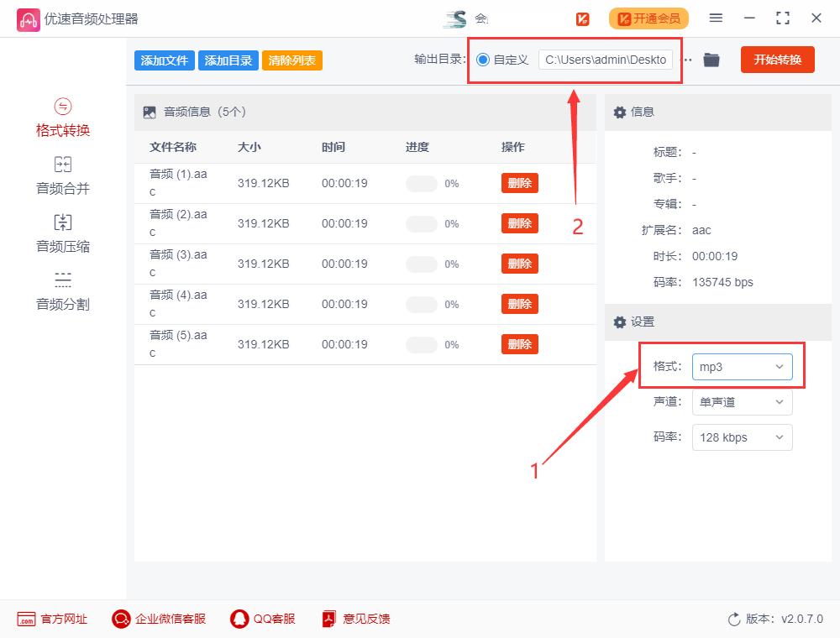Click the 开始转换 start conversion button
840x638 pixels.
click(x=777, y=60)
